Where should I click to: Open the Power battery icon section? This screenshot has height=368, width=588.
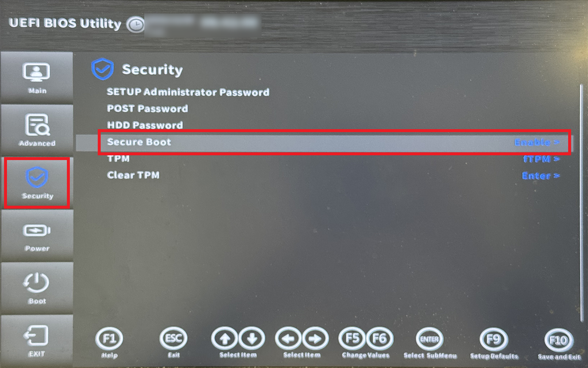pos(37,230)
